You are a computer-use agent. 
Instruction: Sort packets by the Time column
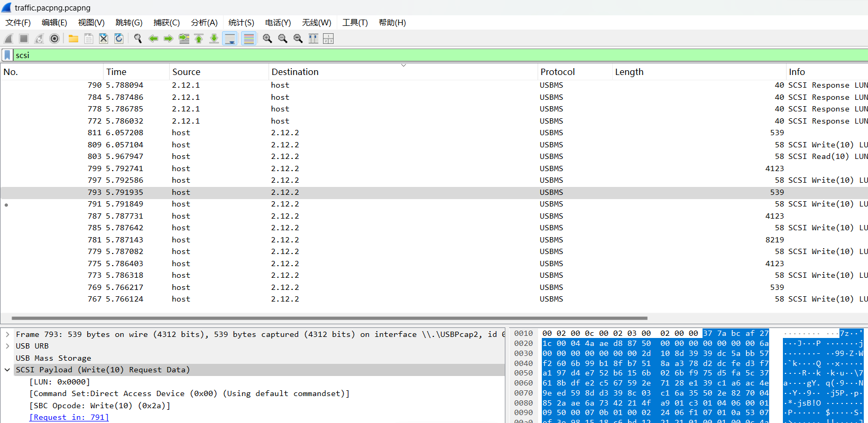point(136,72)
